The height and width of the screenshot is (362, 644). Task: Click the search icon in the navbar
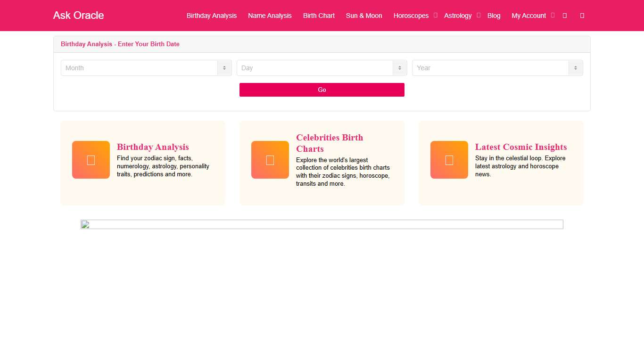click(x=564, y=15)
